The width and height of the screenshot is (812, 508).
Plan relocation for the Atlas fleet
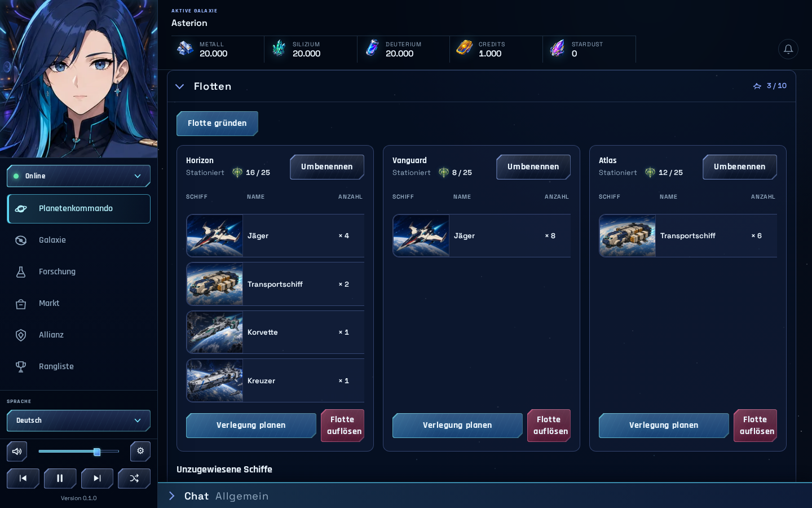pos(664,426)
